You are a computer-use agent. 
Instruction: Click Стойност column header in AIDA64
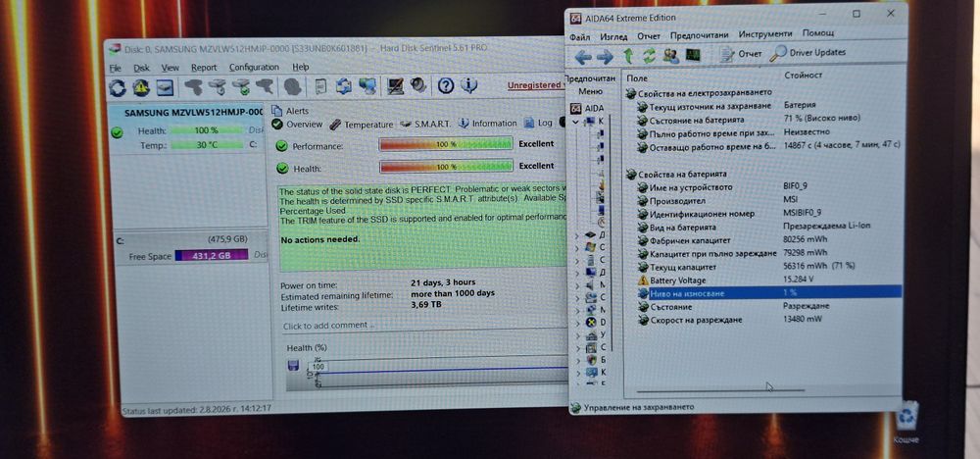804,76
